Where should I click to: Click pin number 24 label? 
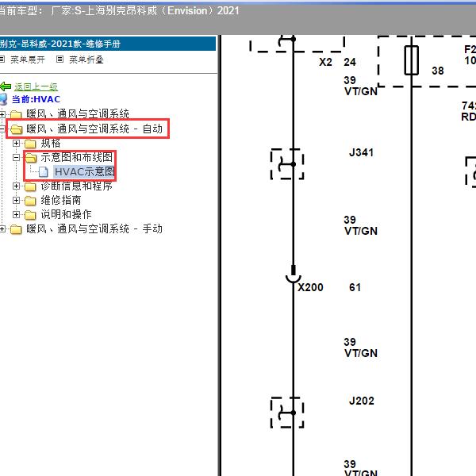pos(350,62)
